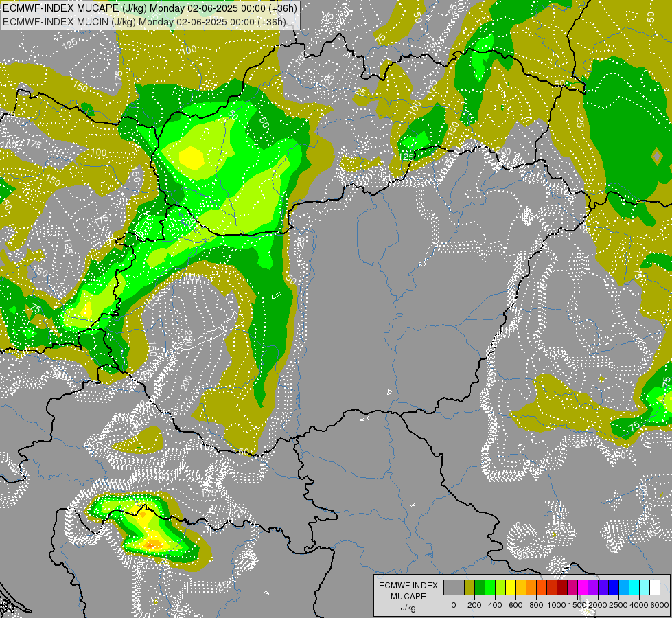This screenshot has height=618, width=672.
Task: Choose the dark red maroon legend swatch
Action: pyautogui.click(x=562, y=587)
